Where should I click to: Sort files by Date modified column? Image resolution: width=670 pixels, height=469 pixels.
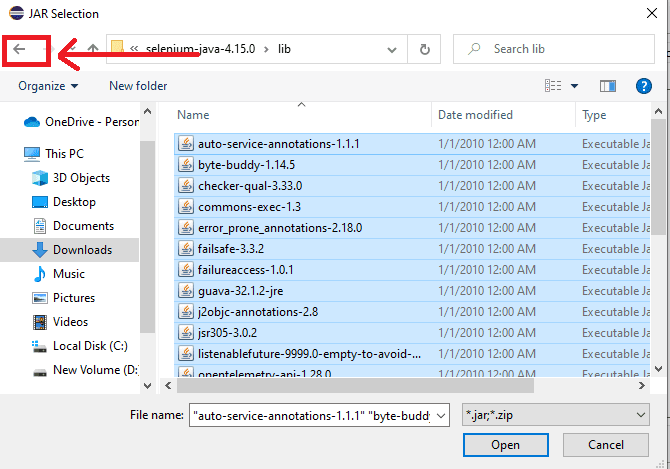pos(475,115)
